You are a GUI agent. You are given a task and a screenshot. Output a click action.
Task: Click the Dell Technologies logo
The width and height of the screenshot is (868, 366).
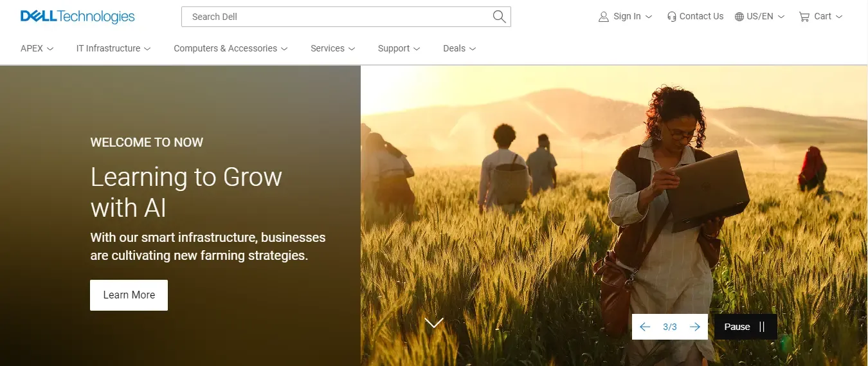(78, 17)
